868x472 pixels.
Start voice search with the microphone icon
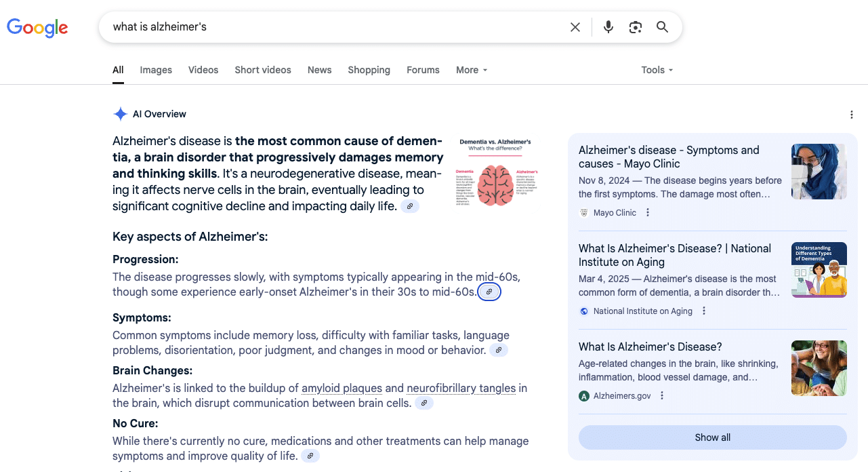tap(608, 27)
